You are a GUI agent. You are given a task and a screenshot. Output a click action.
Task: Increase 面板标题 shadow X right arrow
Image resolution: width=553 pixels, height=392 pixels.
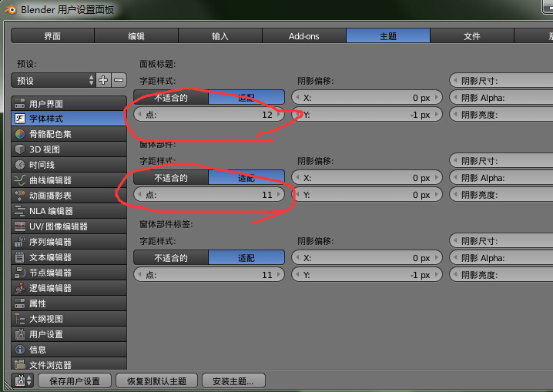[437, 97]
